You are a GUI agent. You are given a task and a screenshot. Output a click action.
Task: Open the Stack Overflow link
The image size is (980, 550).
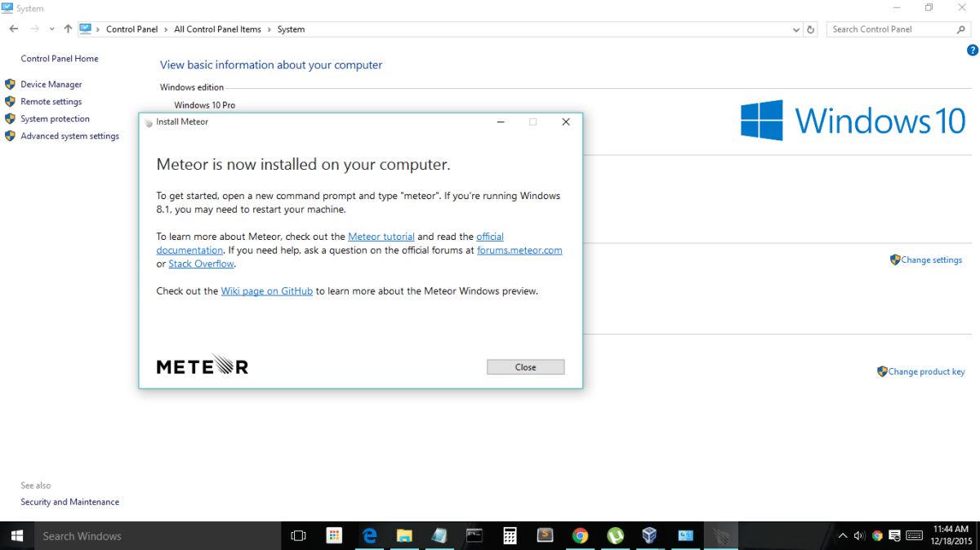click(201, 264)
